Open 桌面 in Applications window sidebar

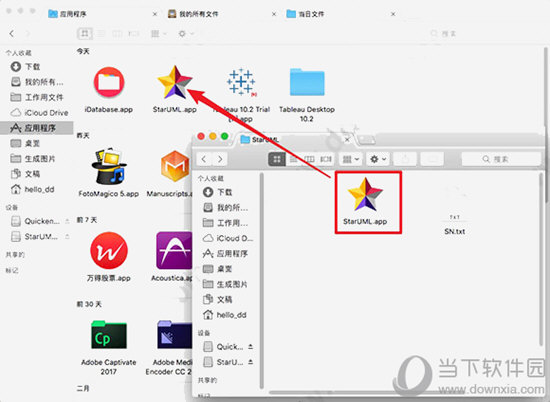25,143
